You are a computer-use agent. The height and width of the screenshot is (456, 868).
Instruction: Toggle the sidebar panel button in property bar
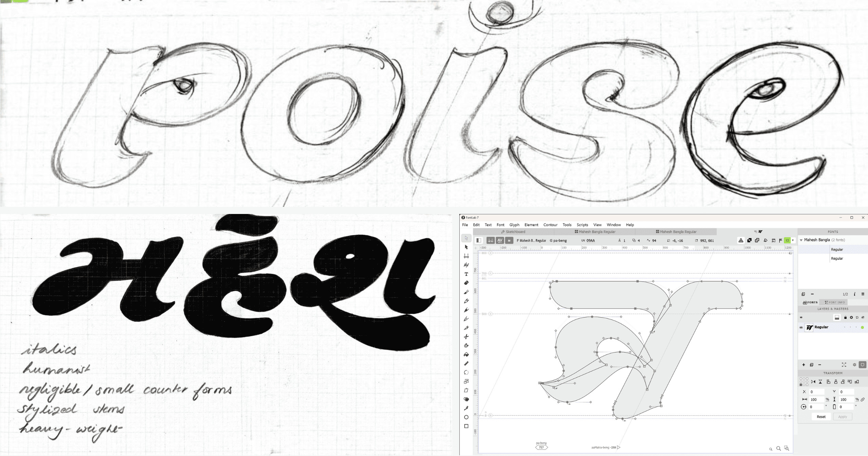coord(479,241)
